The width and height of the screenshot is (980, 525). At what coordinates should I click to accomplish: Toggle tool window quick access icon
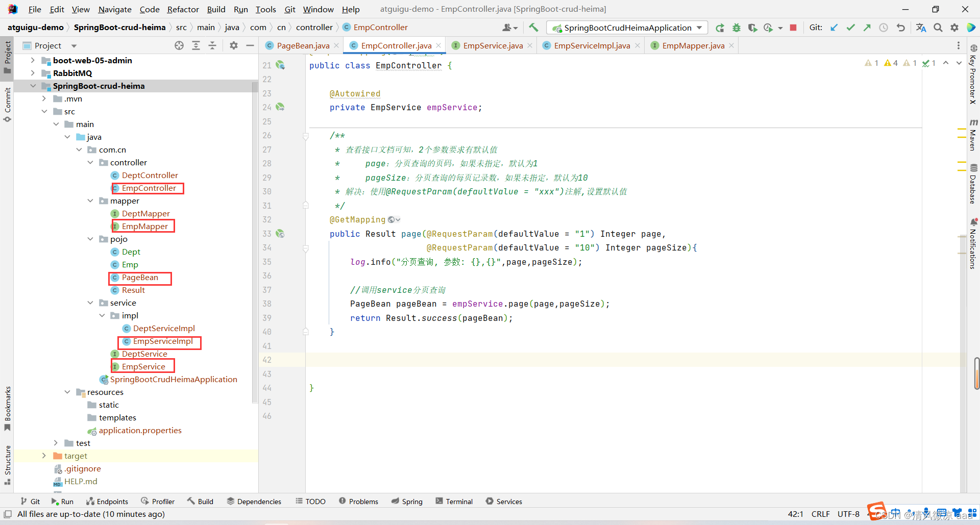click(8, 514)
